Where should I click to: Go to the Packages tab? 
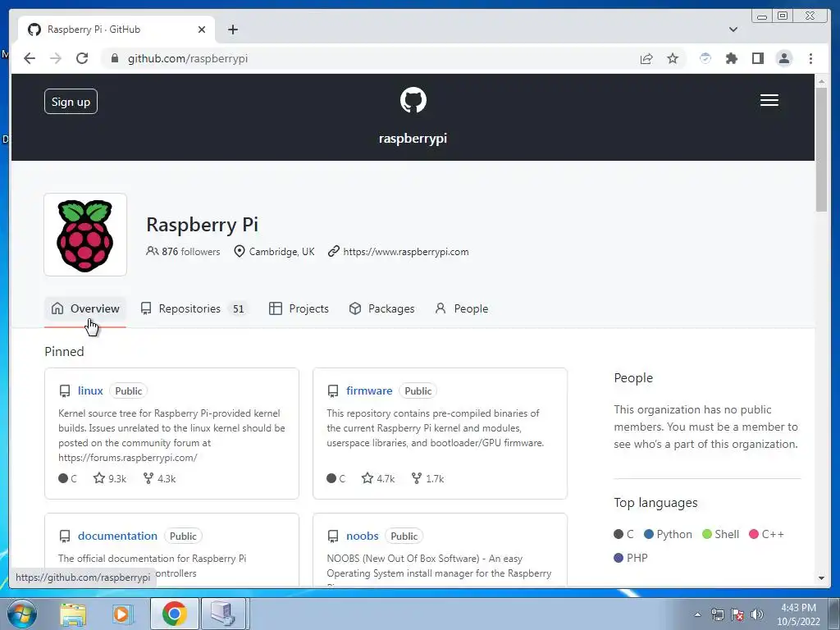pos(382,308)
